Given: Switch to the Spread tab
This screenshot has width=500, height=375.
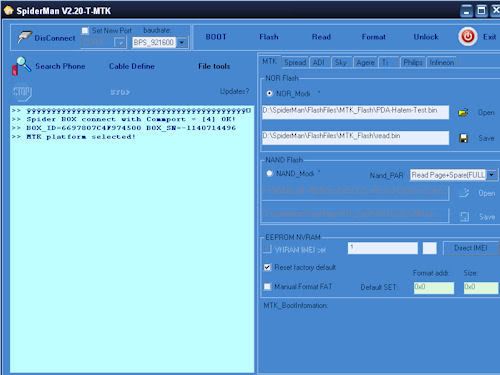Looking at the screenshot, I should coord(295,62).
